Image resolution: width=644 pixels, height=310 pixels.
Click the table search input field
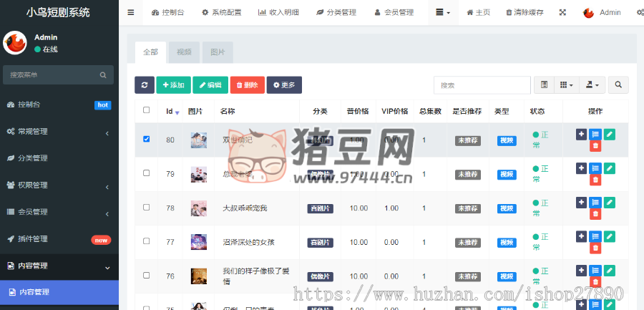pyautogui.click(x=480, y=85)
